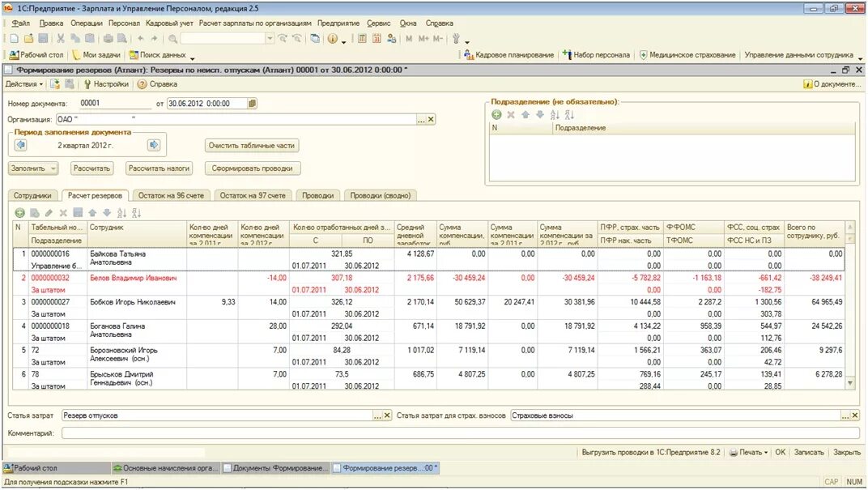Click the Redo arrow icon

[x=154, y=39]
